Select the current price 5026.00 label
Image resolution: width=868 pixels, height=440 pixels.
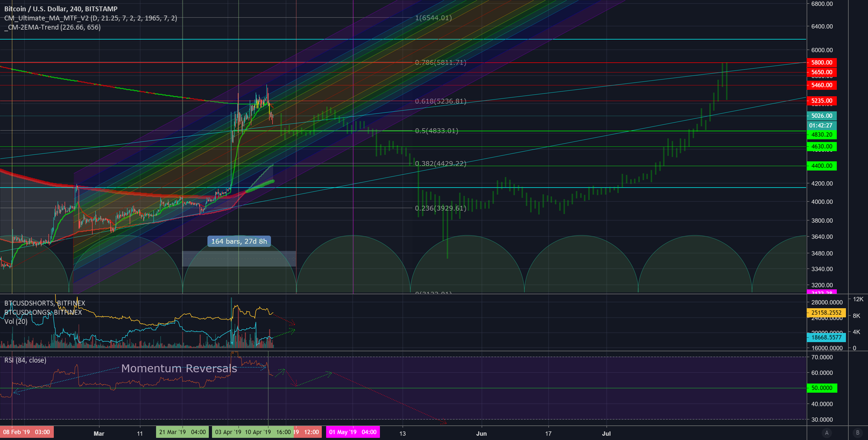pyautogui.click(x=822, y=116)
